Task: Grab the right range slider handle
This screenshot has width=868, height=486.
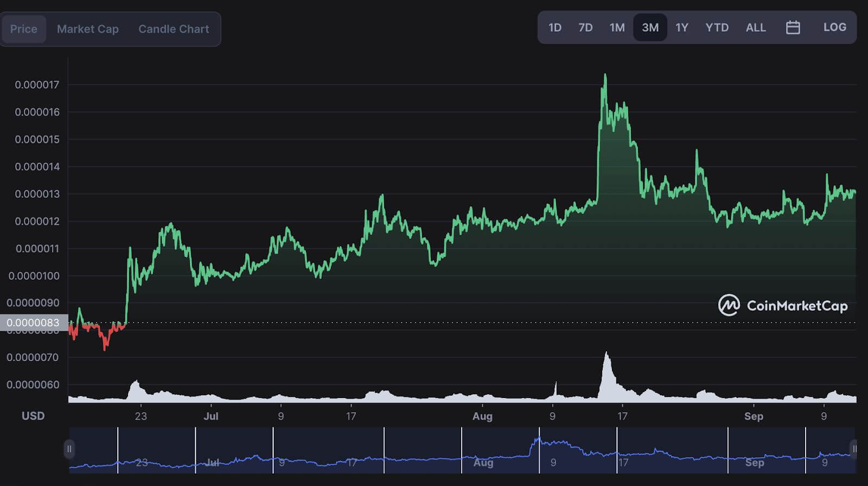Action: click(x=853, y=449)
